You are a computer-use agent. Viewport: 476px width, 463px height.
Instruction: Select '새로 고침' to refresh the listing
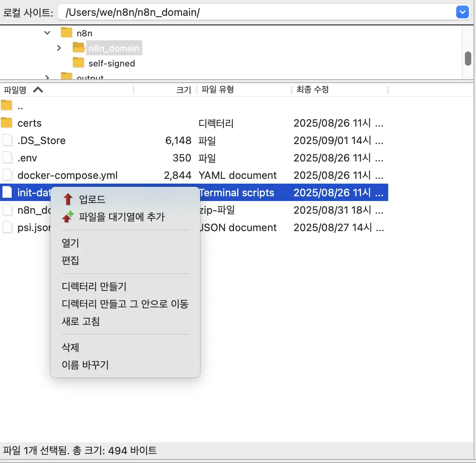80,321
